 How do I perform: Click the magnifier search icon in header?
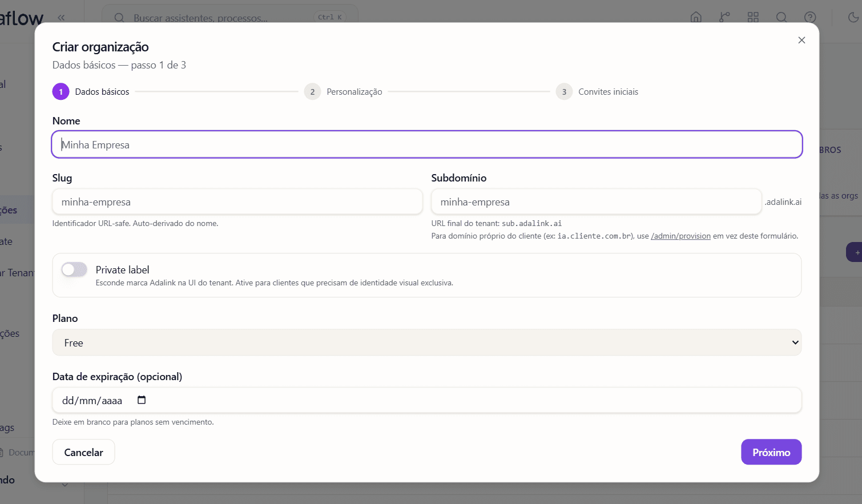click(782, 17)
